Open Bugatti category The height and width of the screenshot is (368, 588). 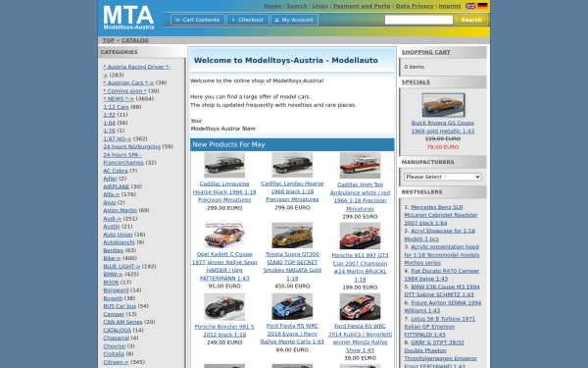[x=113, y=298]
